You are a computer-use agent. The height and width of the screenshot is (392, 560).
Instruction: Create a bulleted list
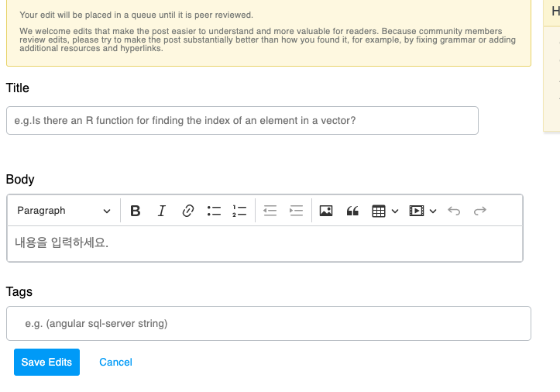[214, 211]
